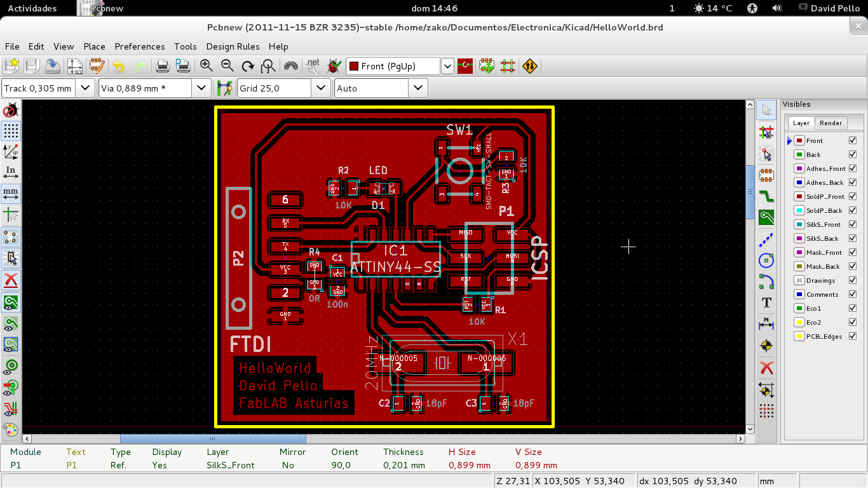Click the Save board icon
This screenshot has width=868, height=488.
tap(53, 65)
